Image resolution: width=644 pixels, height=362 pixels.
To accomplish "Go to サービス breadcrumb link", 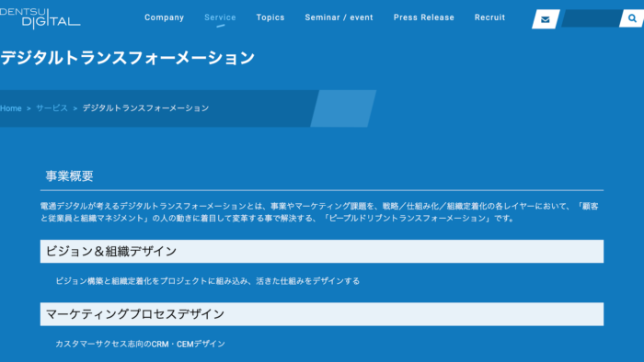I will [x=52, y=108].
